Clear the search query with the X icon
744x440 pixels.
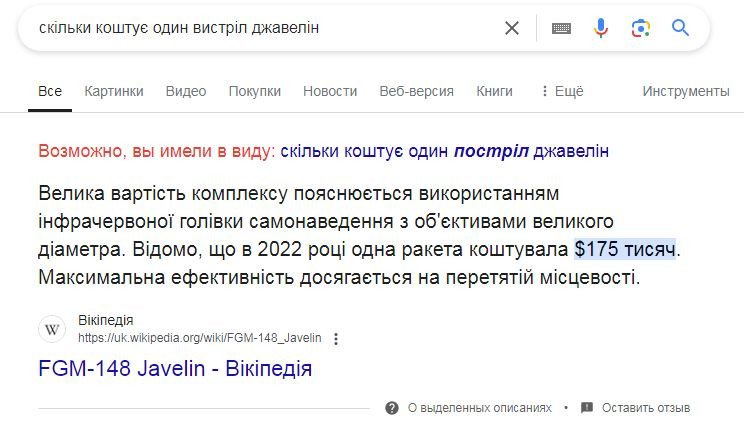(x=512, y=28)
